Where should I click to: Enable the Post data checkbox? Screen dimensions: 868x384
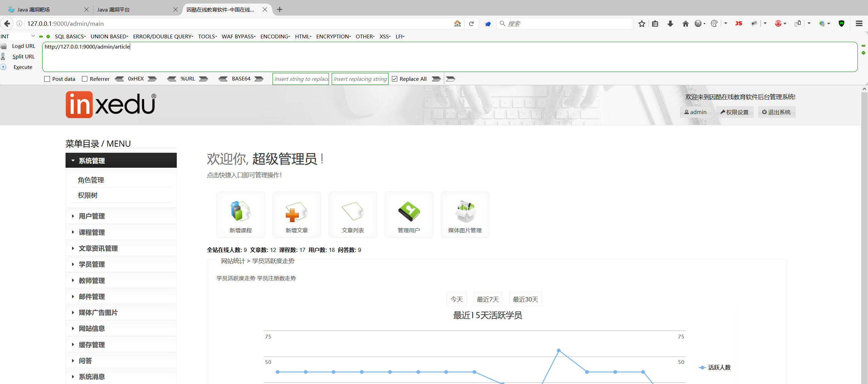point(47,79)
